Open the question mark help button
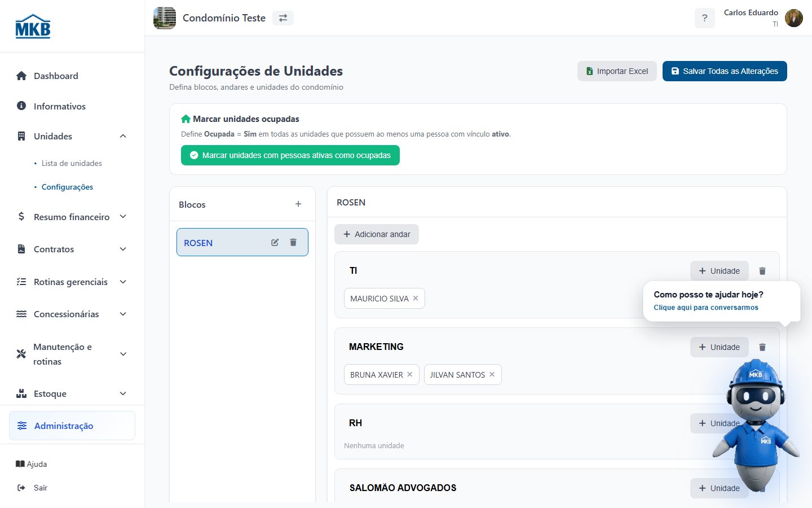812x508 pixels. pyautogui.click(x=704, y=18)
